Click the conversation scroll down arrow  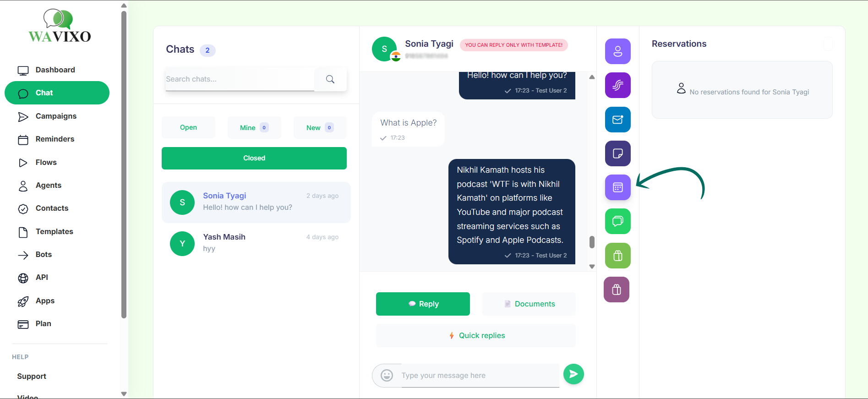pyautogui.click(x=592, y=267)
